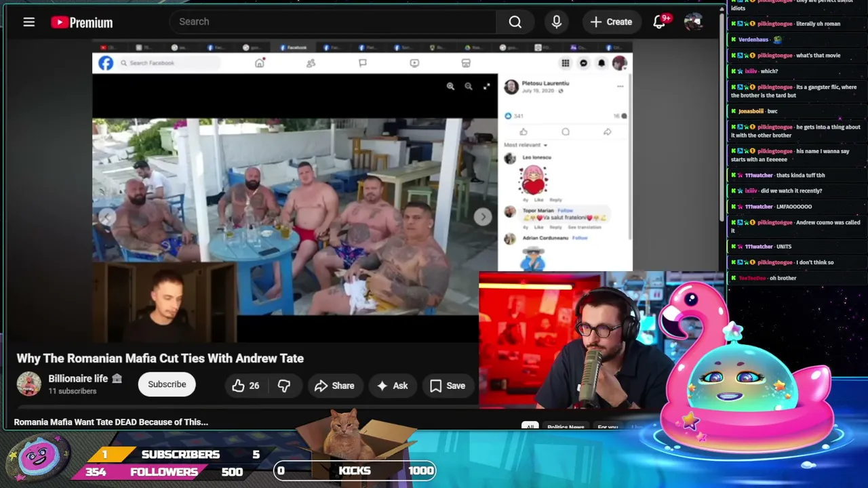Open the Billionaire life channel avatar
868x488 pixels.
coord(28,384)
